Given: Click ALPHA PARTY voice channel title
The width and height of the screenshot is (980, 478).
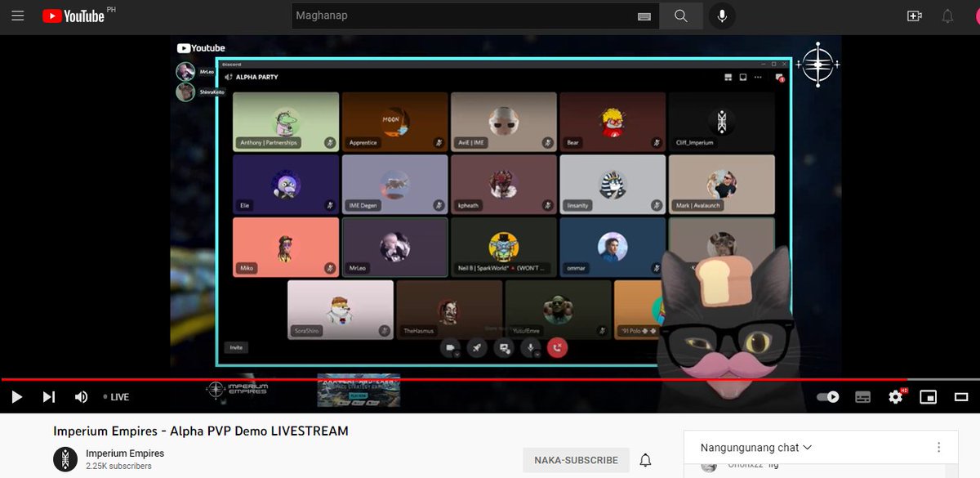Looking at the screenshot, I should [256, 77].
